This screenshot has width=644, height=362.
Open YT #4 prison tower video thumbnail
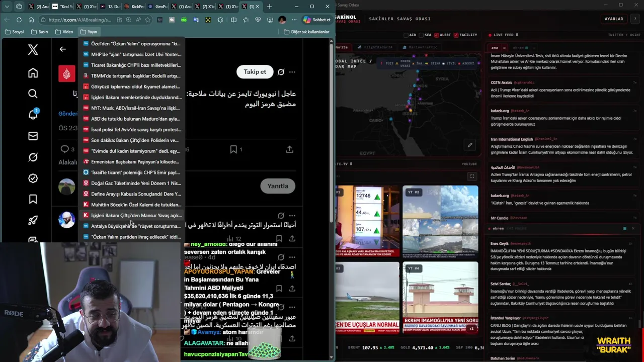pyautogui.click(x=440, y=297)
